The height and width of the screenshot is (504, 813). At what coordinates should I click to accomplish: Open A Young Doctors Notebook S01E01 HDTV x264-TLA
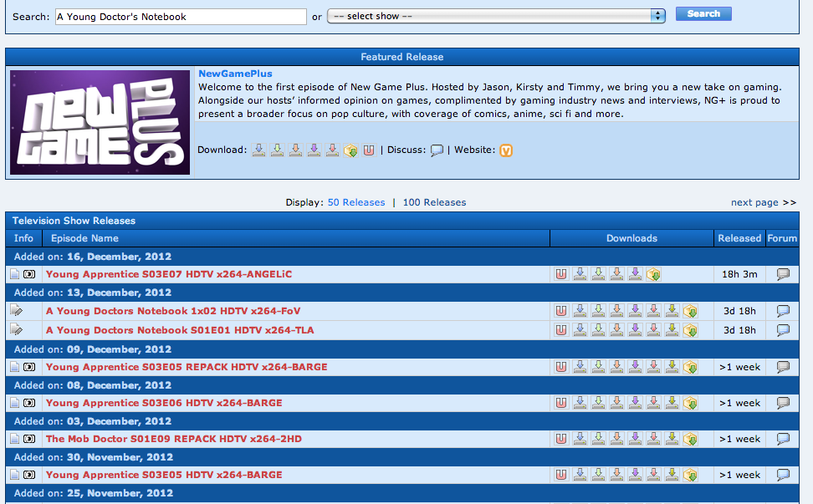(180, 330)
